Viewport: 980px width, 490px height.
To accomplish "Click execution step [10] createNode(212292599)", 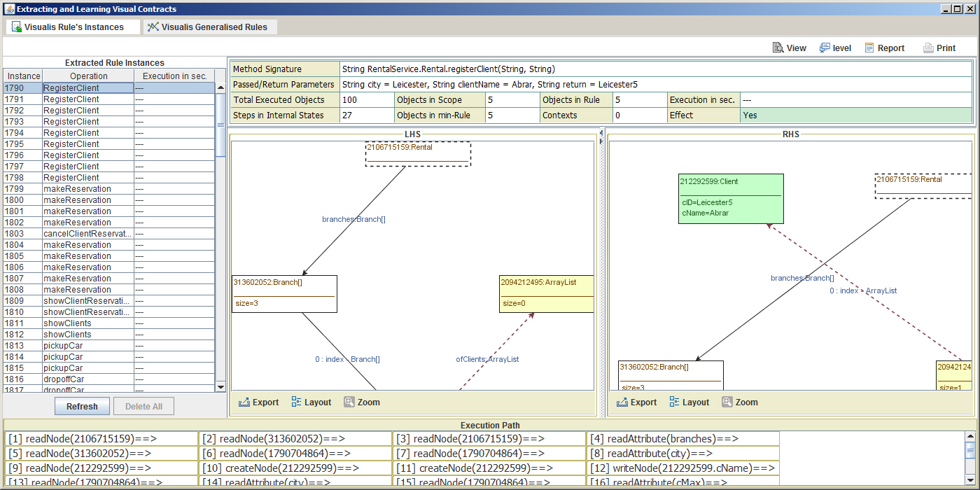I will [295, 468].
